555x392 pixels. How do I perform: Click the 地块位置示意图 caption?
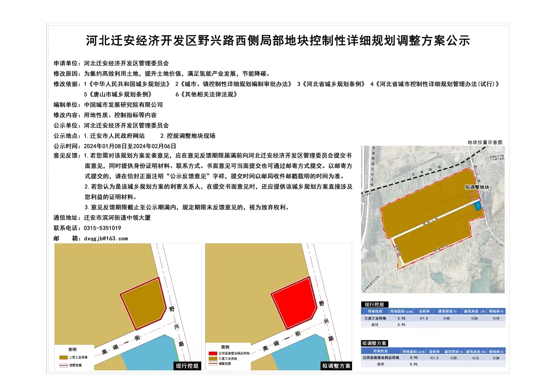coord(485,142)
